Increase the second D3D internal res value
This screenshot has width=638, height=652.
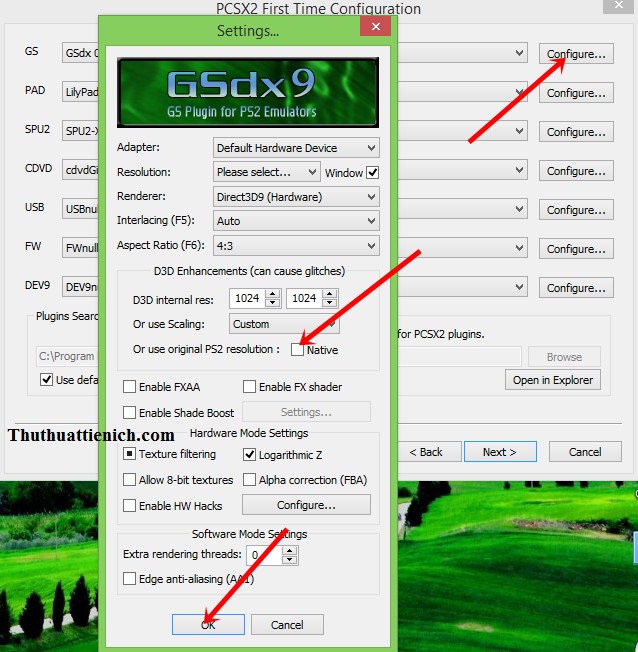(x=329, y=294)
